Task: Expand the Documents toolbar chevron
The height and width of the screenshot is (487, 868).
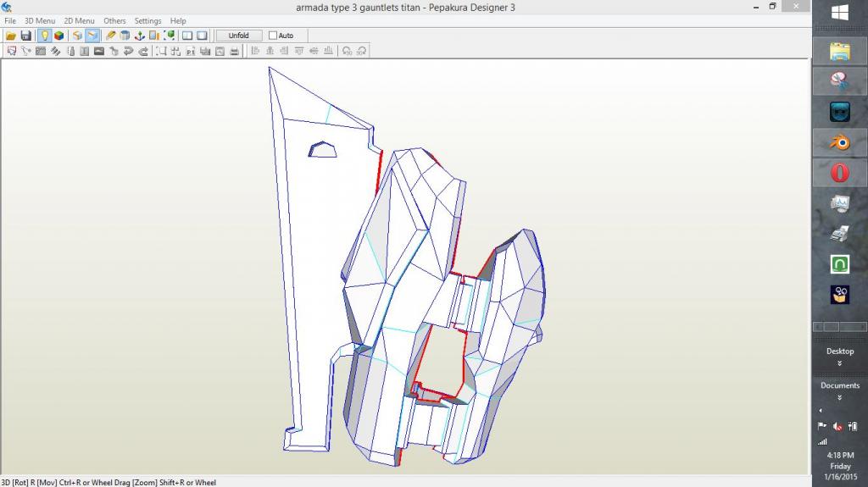Action: point(840,398)
